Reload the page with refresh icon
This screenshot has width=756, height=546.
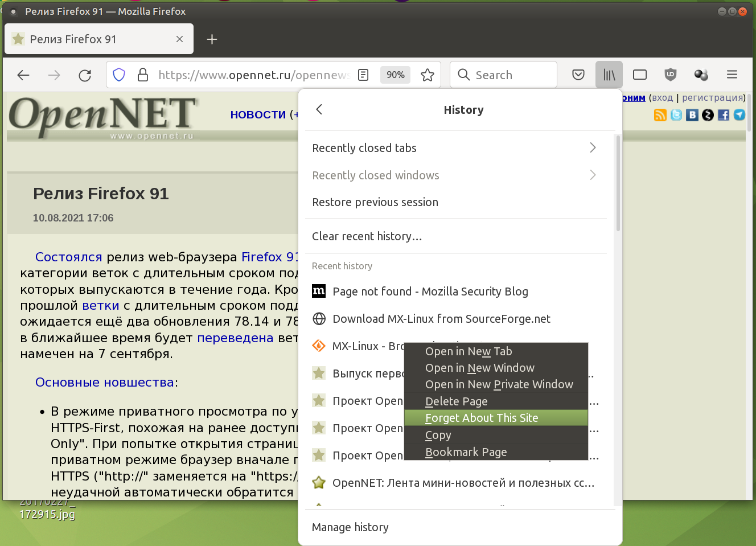85,75
